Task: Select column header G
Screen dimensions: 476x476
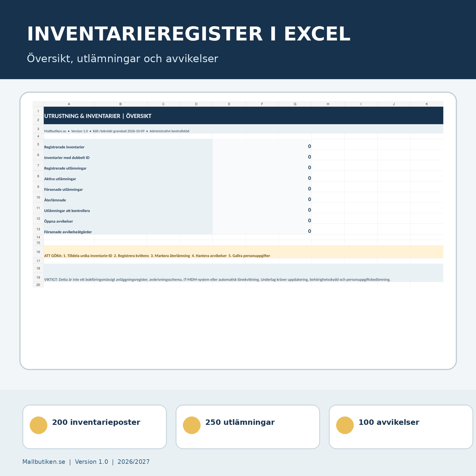Action: (x=295, y=104)
